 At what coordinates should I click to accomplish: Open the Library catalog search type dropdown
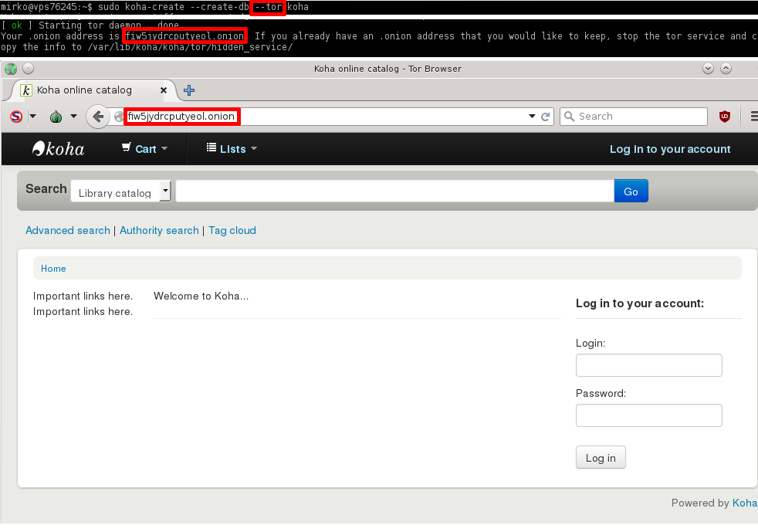tap(120, 191)
